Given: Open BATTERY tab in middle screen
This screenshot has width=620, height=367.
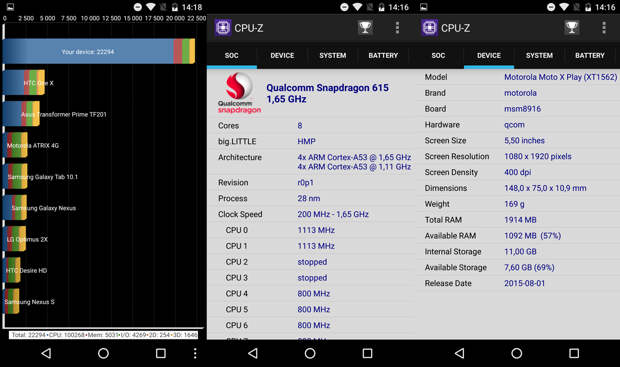Looking at the screenshot, I should [x=383, y=55].
